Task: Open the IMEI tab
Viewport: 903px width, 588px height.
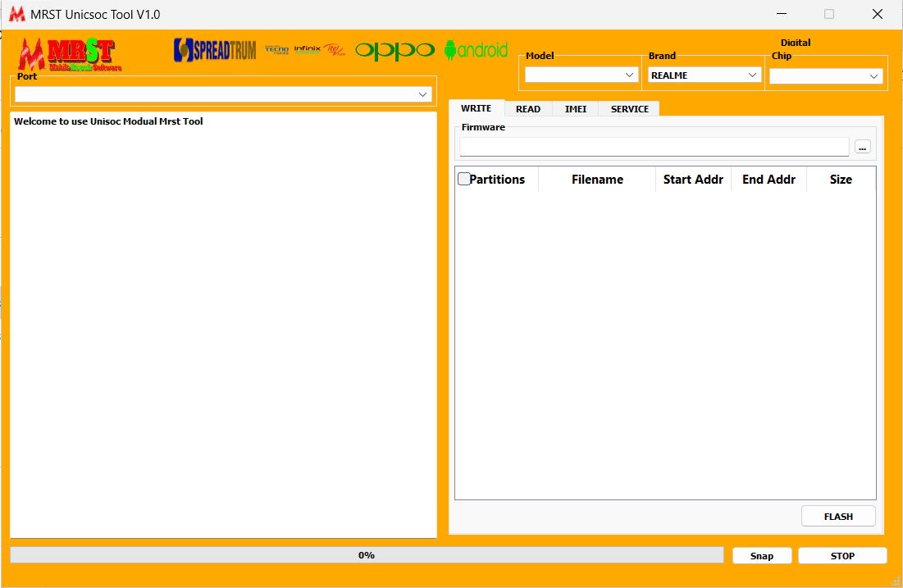Action: [576, 109]
